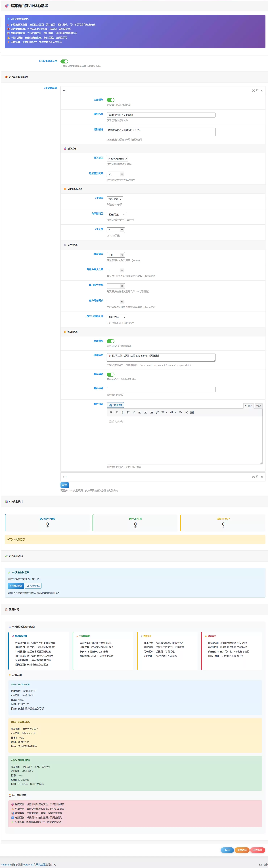Open the 触发类型 dropdown
The height and width of the screenshot is (868, 268).
click(x=118, y=159)
